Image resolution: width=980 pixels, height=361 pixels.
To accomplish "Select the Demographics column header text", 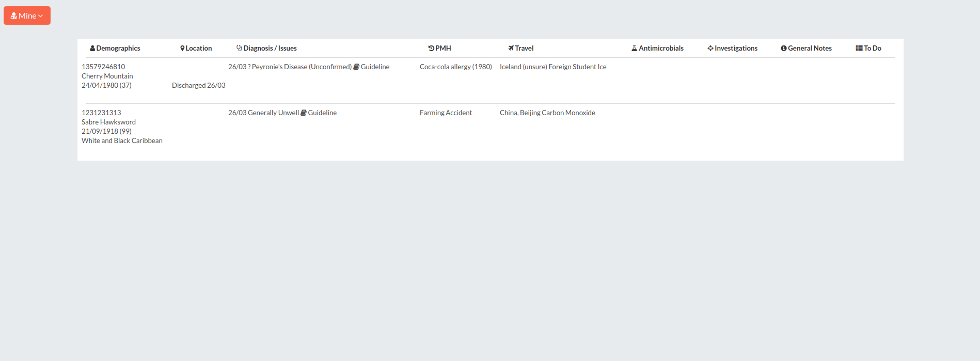I will point(118,48).
